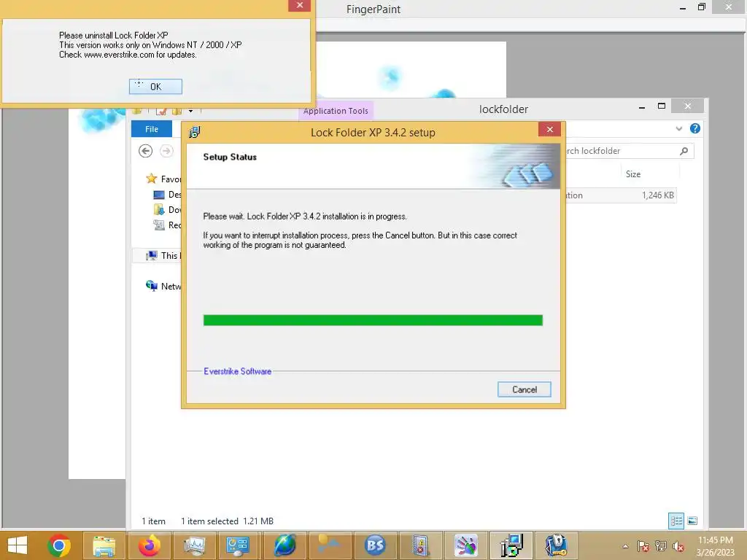The width and height of the screenshot is (747, 560).
Task: Open the weather taskbar app icon
Action: 330,545
